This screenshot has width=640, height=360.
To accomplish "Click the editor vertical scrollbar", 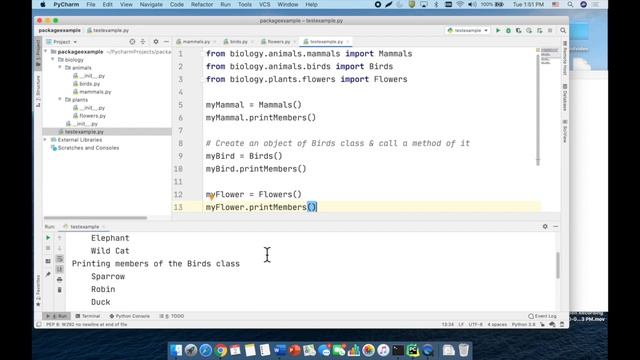I will pyautogui.click(x=538, y=109).
